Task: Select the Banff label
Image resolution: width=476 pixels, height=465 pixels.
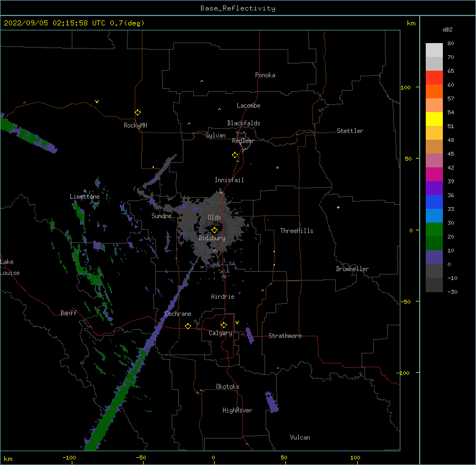Action: (x=68, y=313)
